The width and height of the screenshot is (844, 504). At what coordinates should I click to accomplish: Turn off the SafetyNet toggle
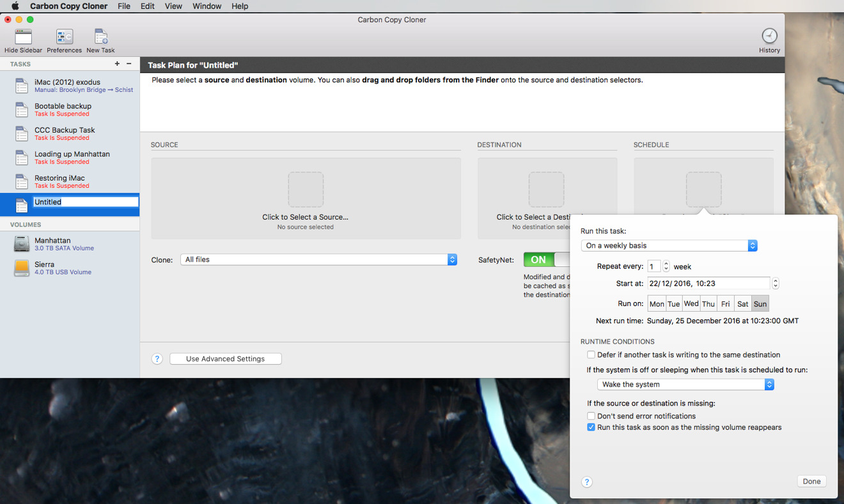click(538, 259)
